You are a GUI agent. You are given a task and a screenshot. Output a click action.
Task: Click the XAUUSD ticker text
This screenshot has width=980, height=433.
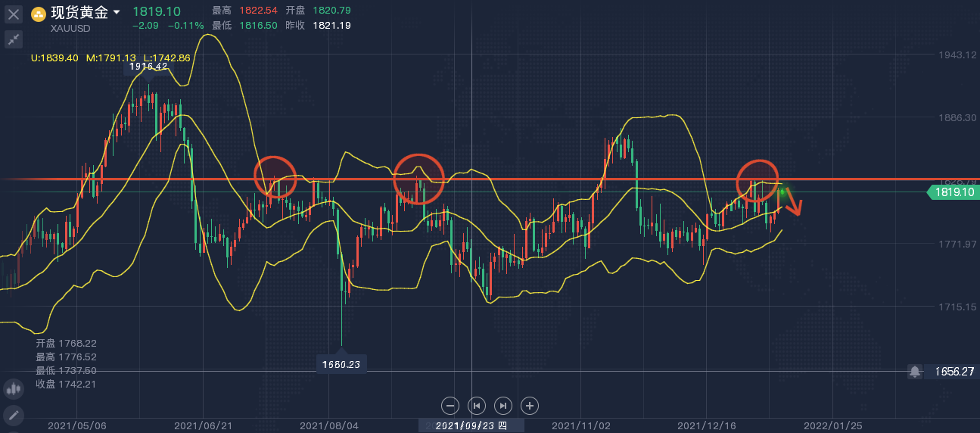[x=70, y=28]
